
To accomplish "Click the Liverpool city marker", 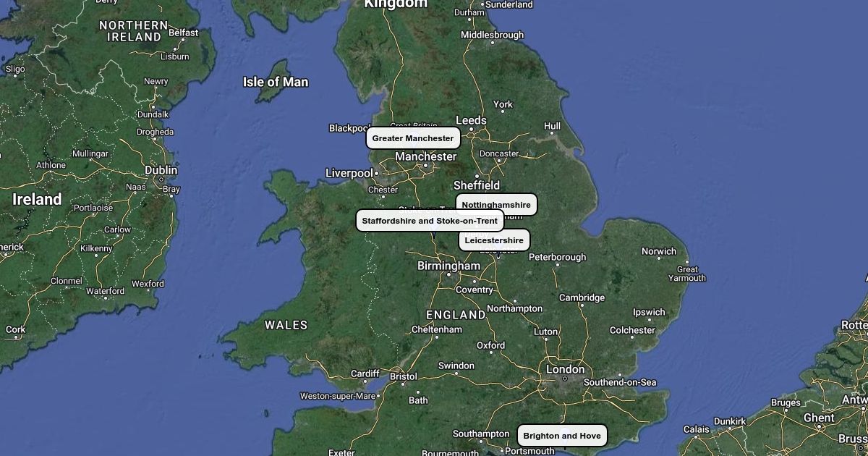I will [377, 173].
